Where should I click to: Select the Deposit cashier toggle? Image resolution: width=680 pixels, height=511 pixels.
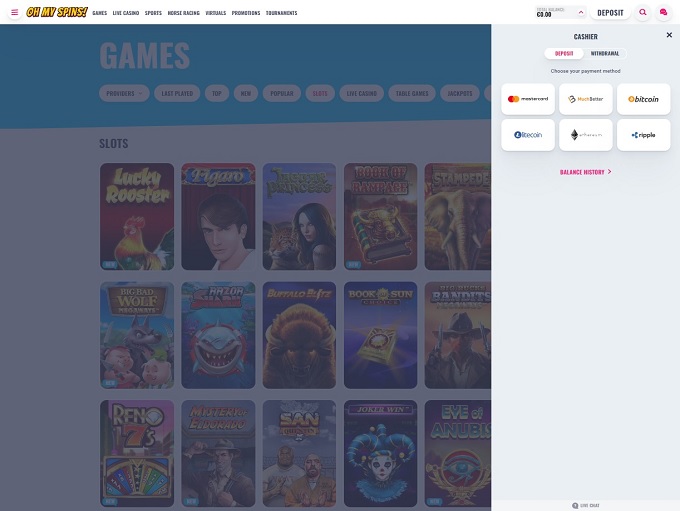tap(564, 53)
